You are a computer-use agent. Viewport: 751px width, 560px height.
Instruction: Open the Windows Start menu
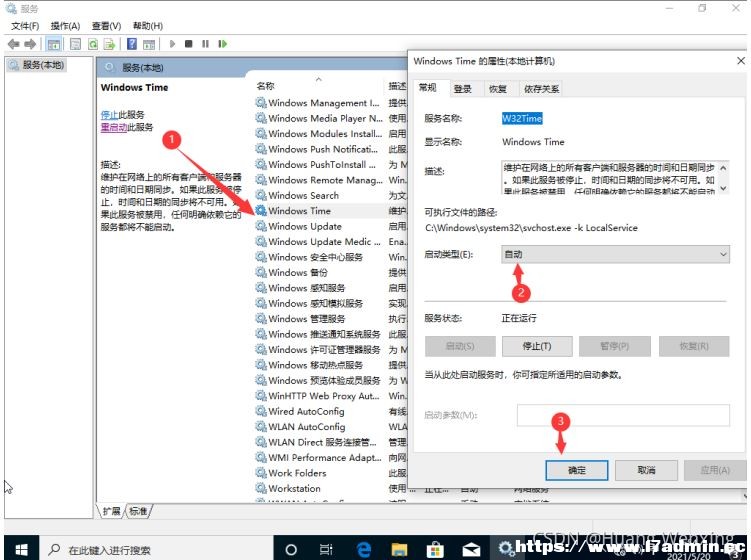[22, 549]
